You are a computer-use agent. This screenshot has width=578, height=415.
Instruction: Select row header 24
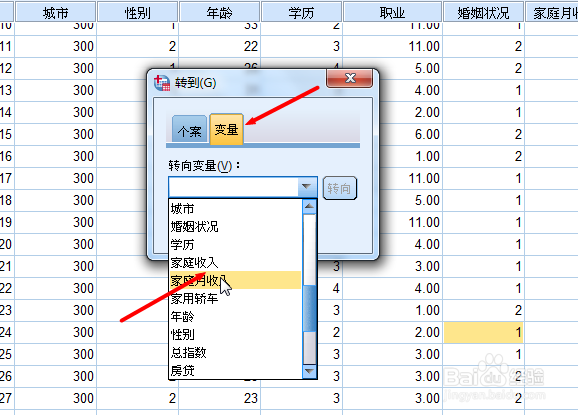pyautogui.click(x=7, y=332)
